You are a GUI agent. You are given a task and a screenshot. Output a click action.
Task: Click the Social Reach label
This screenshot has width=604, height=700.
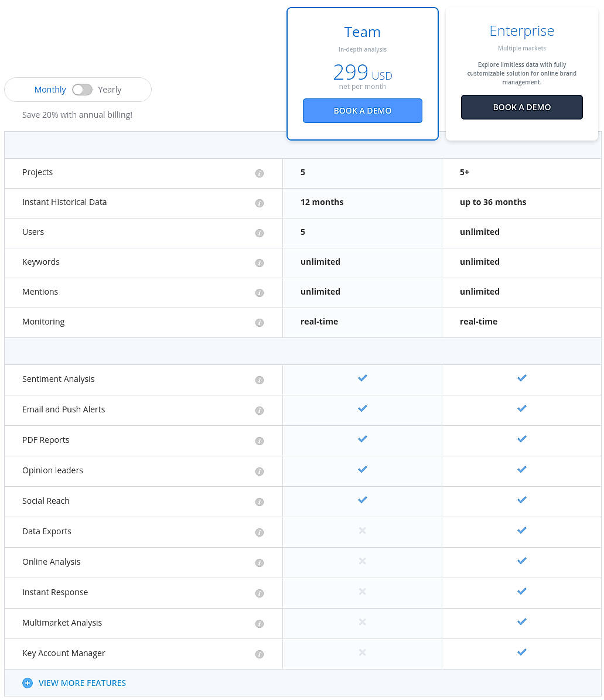pyautogui.click(x=46, y=501)
